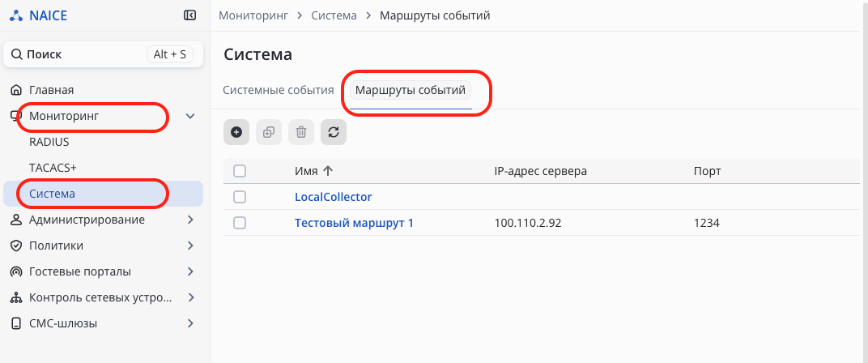Expand the Администрирование menu chevron

(191, 220)
